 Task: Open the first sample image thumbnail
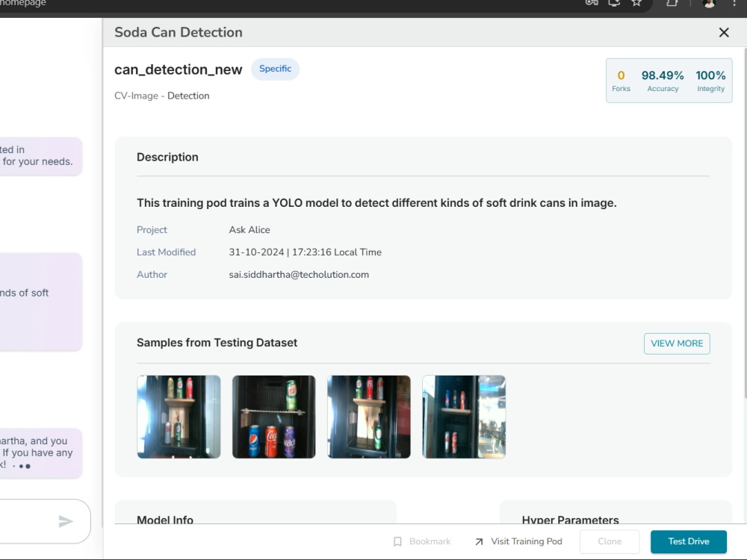pyautogui.click(x=179, y=417)
